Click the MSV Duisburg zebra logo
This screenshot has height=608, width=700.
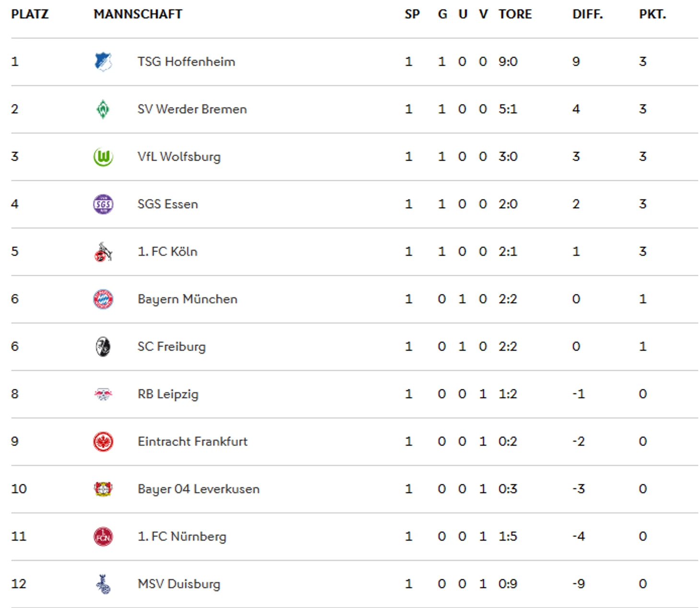pyautogui.click(x=103, y=584)
